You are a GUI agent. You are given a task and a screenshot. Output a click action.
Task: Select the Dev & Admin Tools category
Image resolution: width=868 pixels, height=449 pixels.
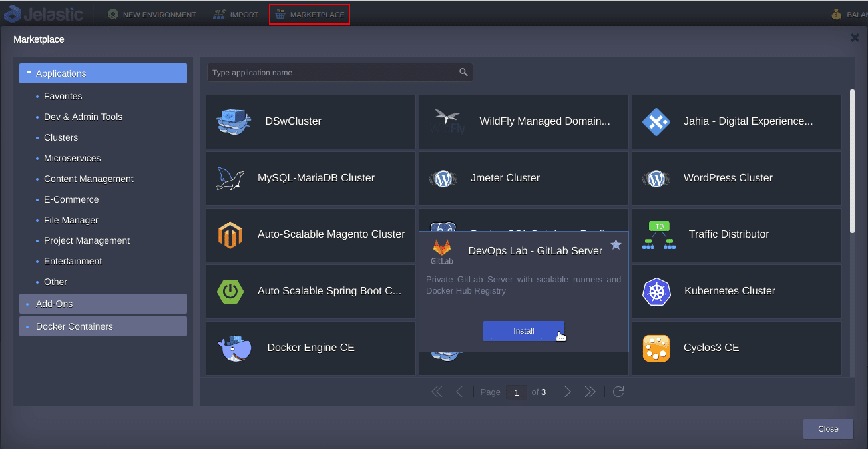coord(83,117)
